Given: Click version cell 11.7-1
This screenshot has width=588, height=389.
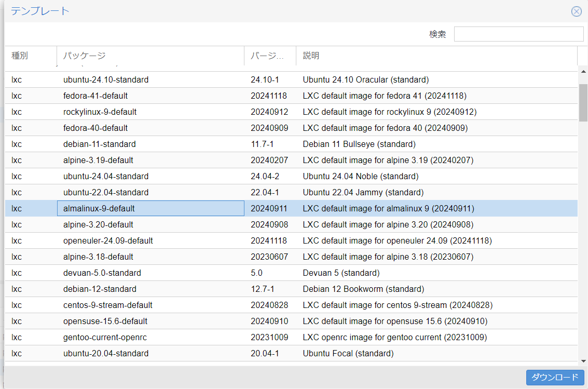Looking at the screenshot, I should 262,144.
